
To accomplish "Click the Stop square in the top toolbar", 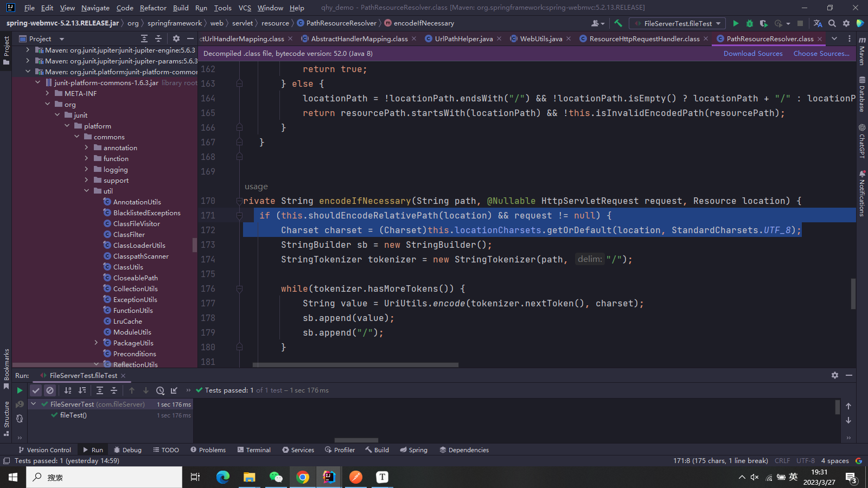I will [800, 23].
